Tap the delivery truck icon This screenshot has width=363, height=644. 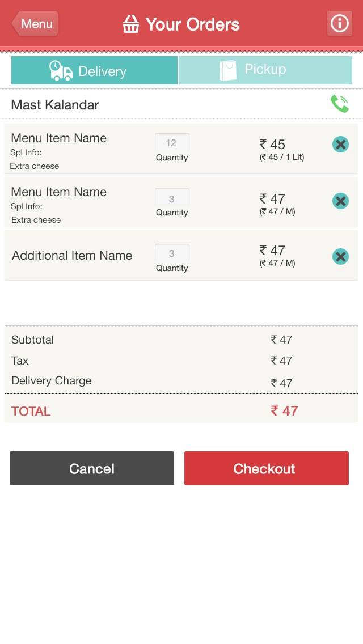tap(61, 71)
